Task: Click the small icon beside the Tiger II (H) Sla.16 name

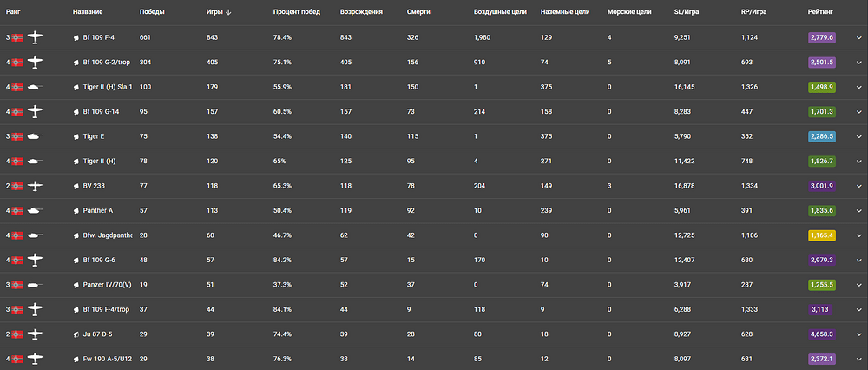Action: (76, 88)
